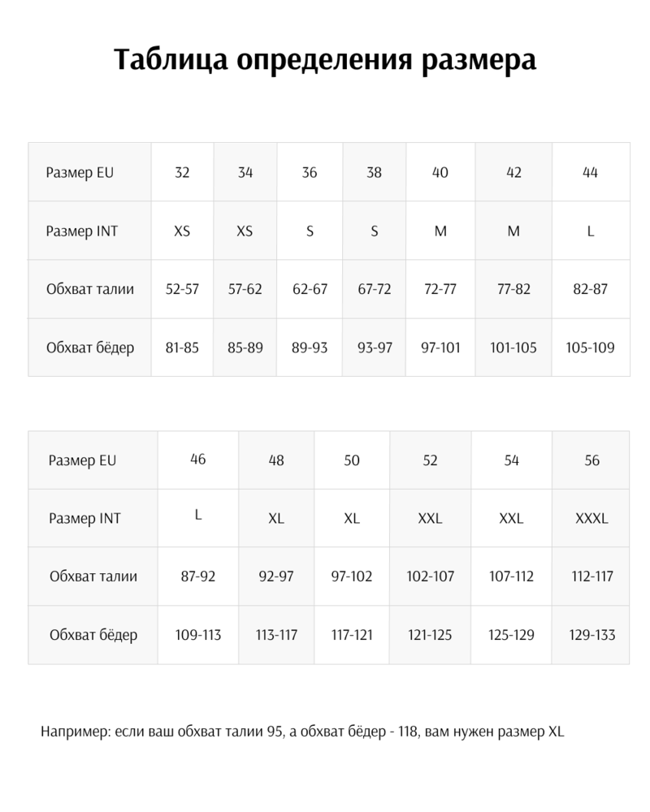This screenshot has width=650, height=812.
Task: Click the waist range 87-92 cell
Action: pos(197,577)
